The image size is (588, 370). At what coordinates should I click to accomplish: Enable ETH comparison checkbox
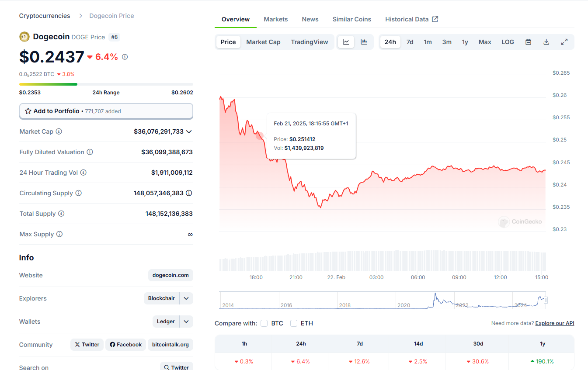coord(294,323)
